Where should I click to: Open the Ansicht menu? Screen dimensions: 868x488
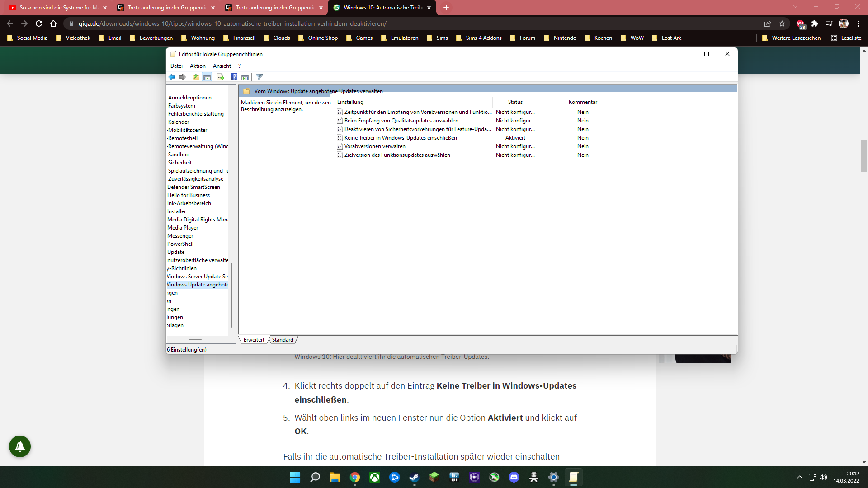pyautogui.click(x=222, y=66)
